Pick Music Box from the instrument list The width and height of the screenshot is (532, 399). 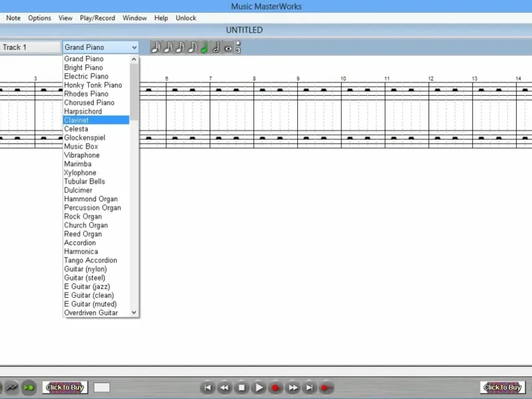point(96,146)
